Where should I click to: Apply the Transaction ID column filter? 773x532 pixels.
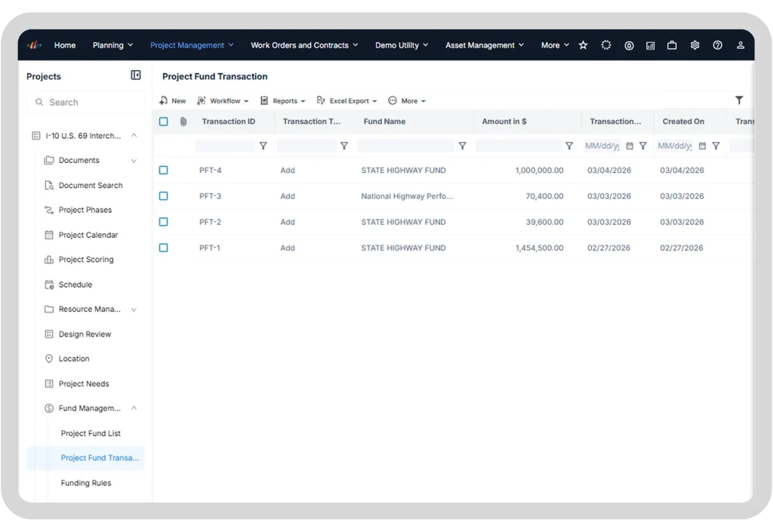pos(263,146)
